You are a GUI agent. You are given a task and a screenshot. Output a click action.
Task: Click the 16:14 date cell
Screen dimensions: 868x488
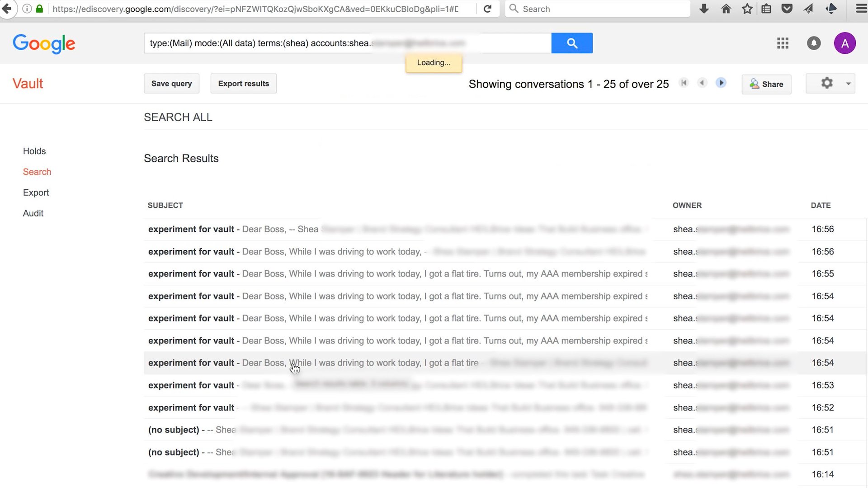(x=822, y=474)
